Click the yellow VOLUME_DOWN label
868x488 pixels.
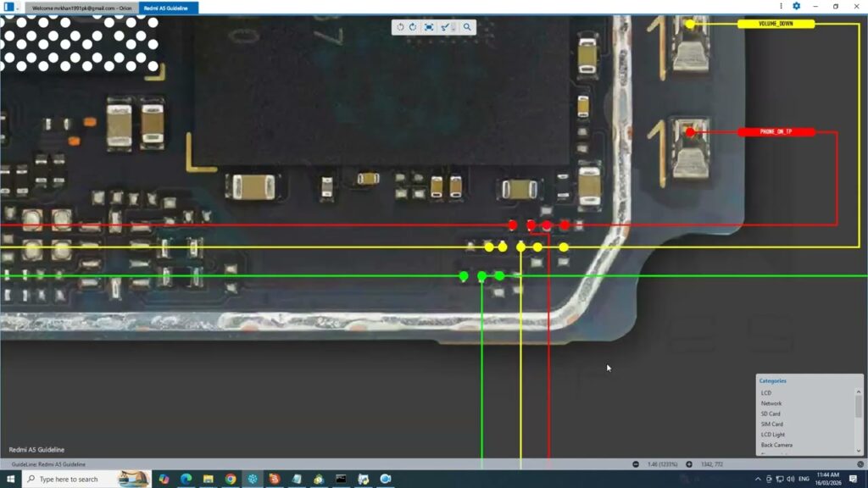coord(776,24)
